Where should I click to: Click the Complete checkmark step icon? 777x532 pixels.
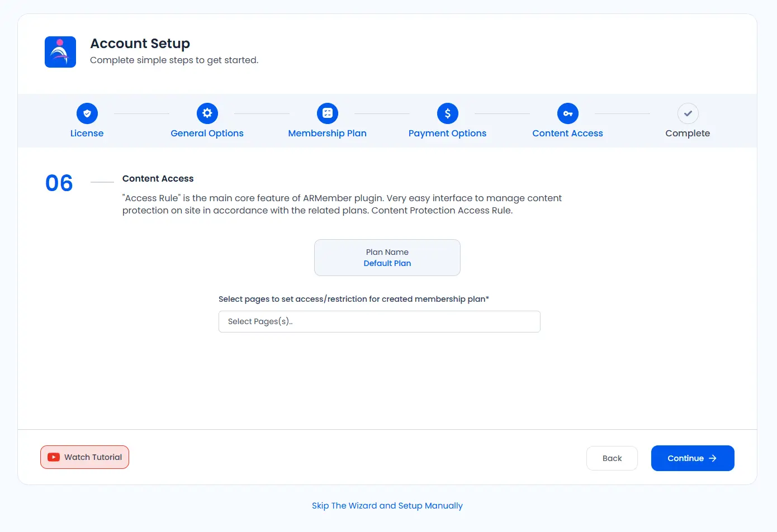click(x=688, y=113)
